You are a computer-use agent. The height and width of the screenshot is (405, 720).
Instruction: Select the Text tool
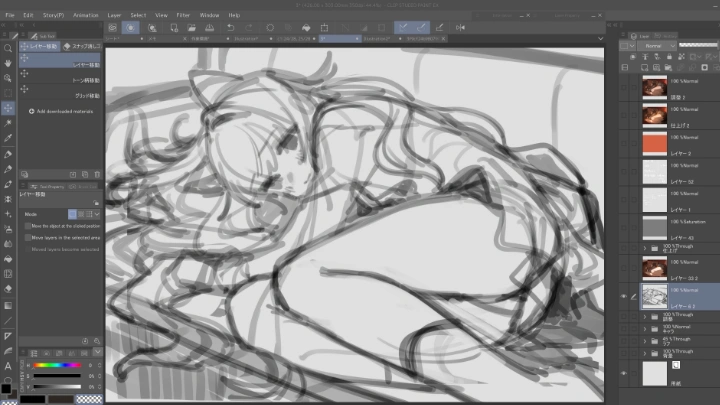[x=8, y=365]
